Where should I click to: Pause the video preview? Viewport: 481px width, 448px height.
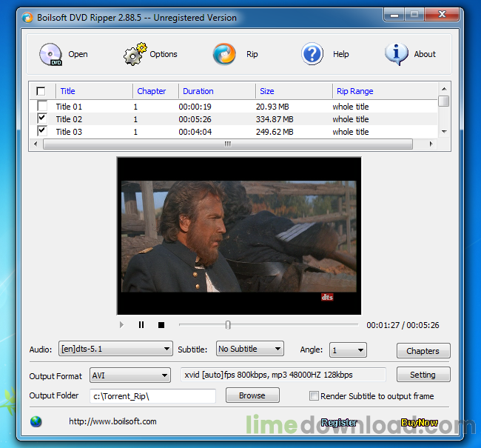141,324
